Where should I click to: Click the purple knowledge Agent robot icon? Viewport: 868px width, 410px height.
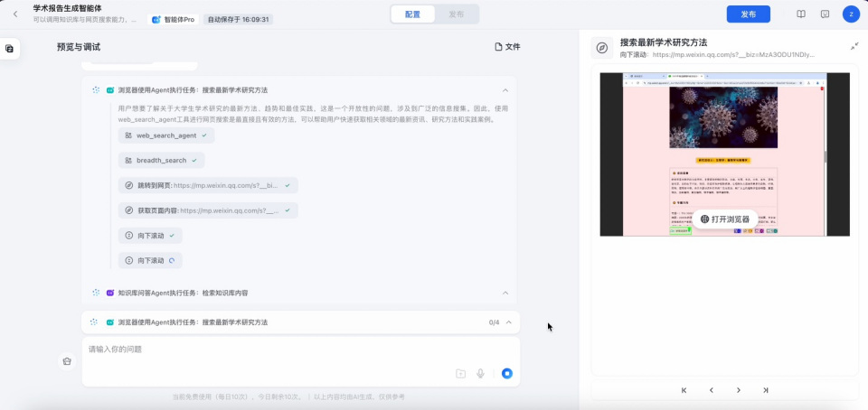[x=110, y=293]
